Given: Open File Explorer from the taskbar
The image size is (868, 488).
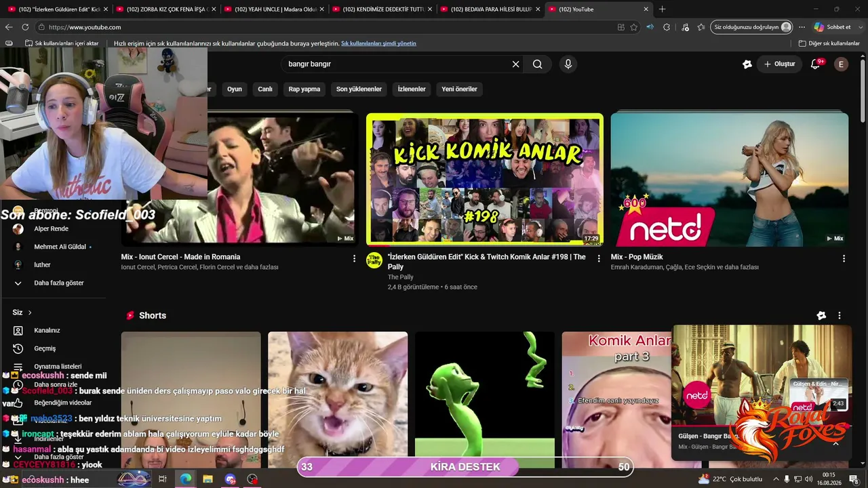Looking at the screenshot, I should 208,479.
